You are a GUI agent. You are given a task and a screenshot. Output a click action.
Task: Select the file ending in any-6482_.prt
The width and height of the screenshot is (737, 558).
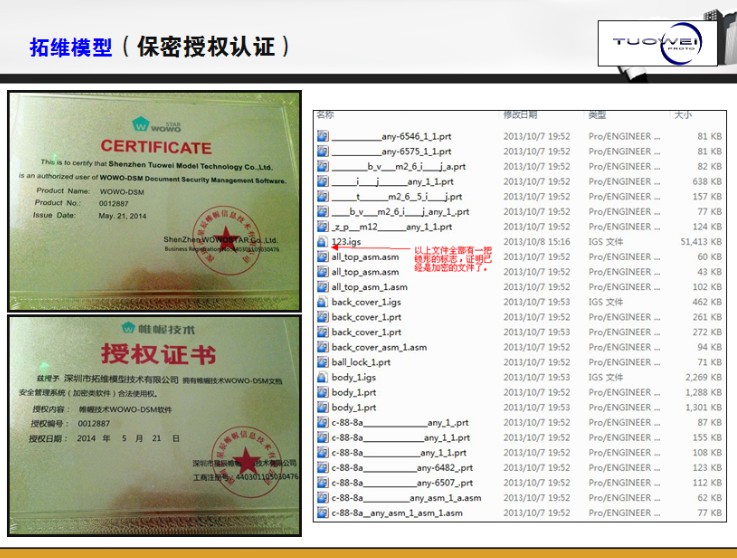click(402, 467)
